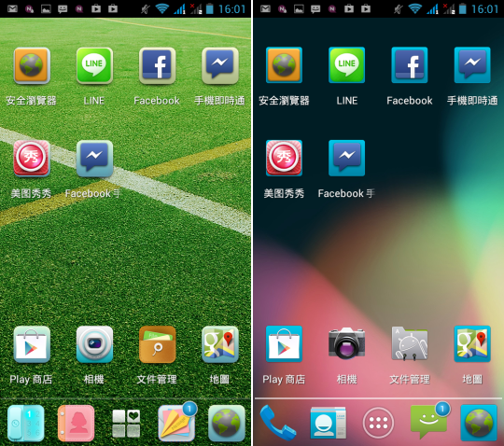Tap picture notification icon in right status bar
The image size is (504, 446).
[299, 9]
